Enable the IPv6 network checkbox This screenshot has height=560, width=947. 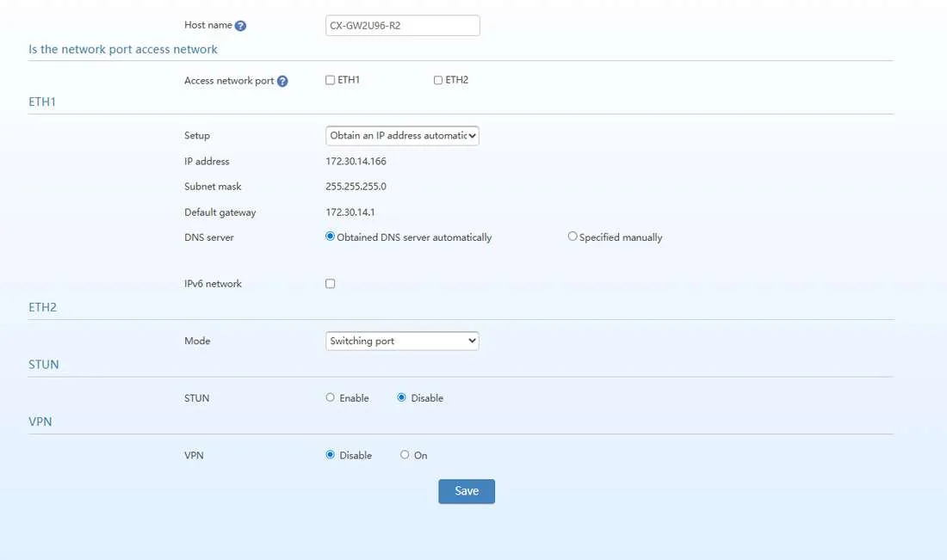331,284
